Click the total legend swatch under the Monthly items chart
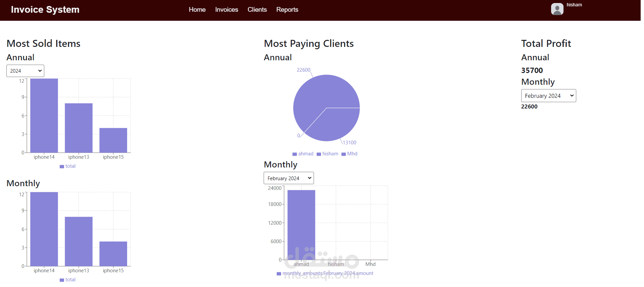Screen dimensions: 644x287 pyautogui.click(x=62, y=280)
